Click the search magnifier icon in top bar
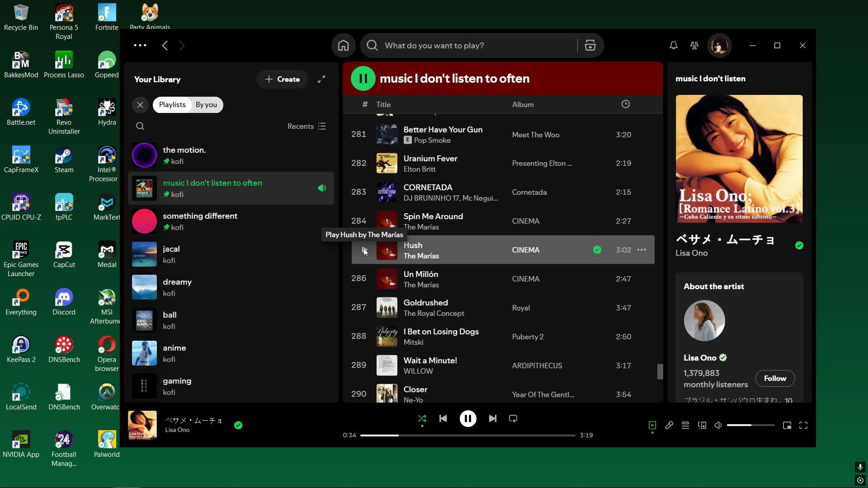This screenshot has width=868, height=488. (x=372, y=46)
